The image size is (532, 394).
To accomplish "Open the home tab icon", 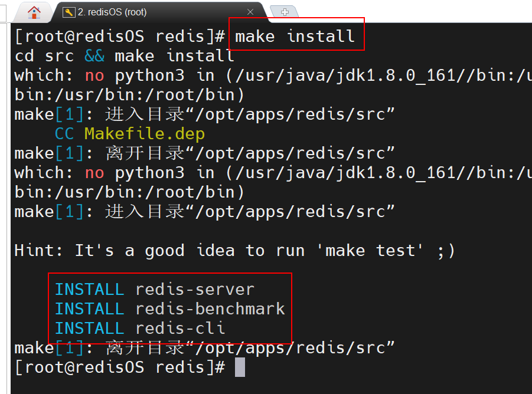I will [34, 12].
